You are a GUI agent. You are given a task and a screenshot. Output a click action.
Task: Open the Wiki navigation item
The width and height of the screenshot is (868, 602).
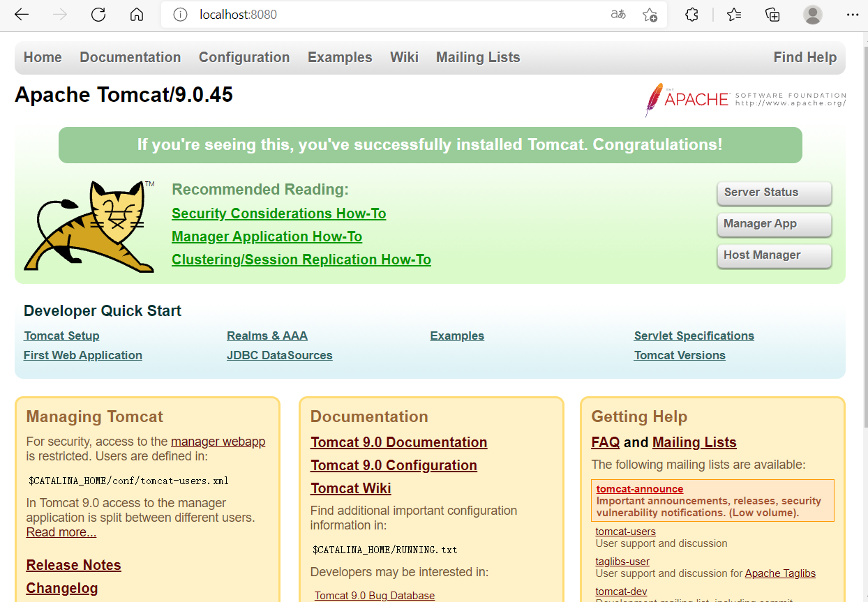coord(404,58)
